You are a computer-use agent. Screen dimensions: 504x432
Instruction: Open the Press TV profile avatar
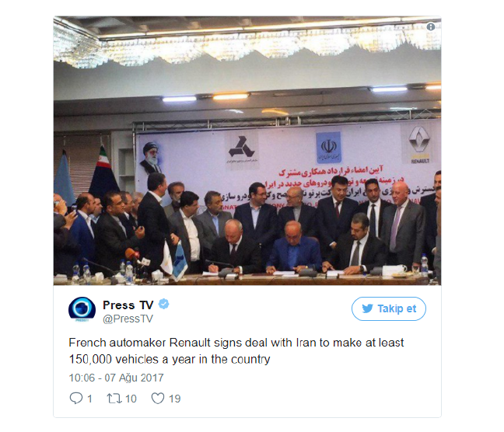(82, 309)
